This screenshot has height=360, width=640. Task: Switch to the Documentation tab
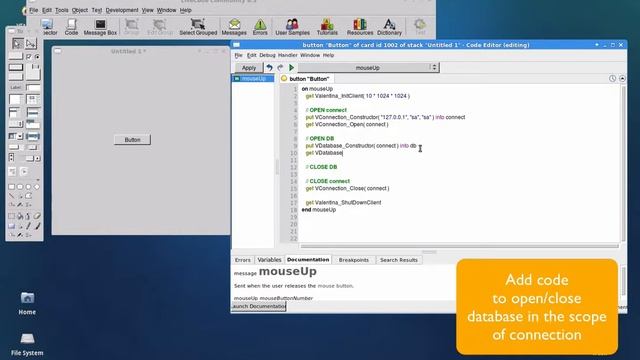pyautogui.click(x=308, y=260)
